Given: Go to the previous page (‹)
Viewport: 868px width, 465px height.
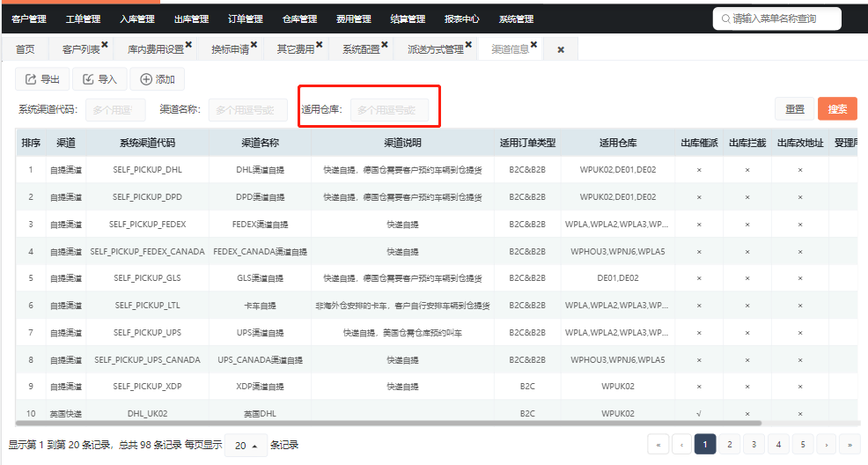Looking at the screenshot, I should [681, 444].
